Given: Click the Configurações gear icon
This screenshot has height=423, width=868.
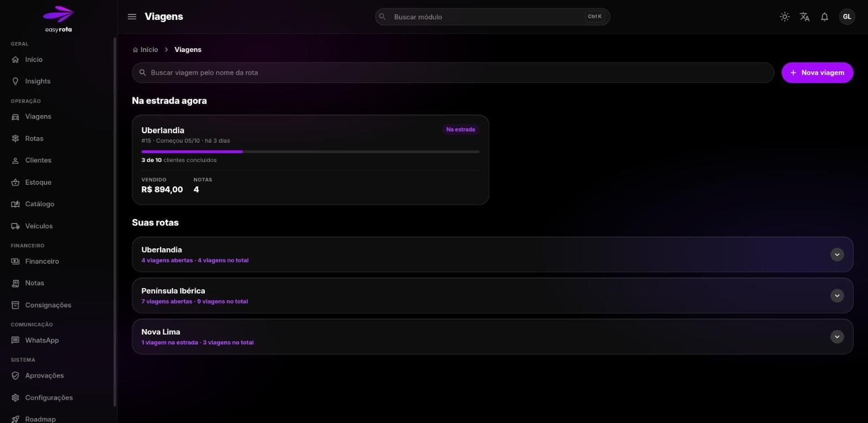Looking at the screenshot, I should (15, 398).
